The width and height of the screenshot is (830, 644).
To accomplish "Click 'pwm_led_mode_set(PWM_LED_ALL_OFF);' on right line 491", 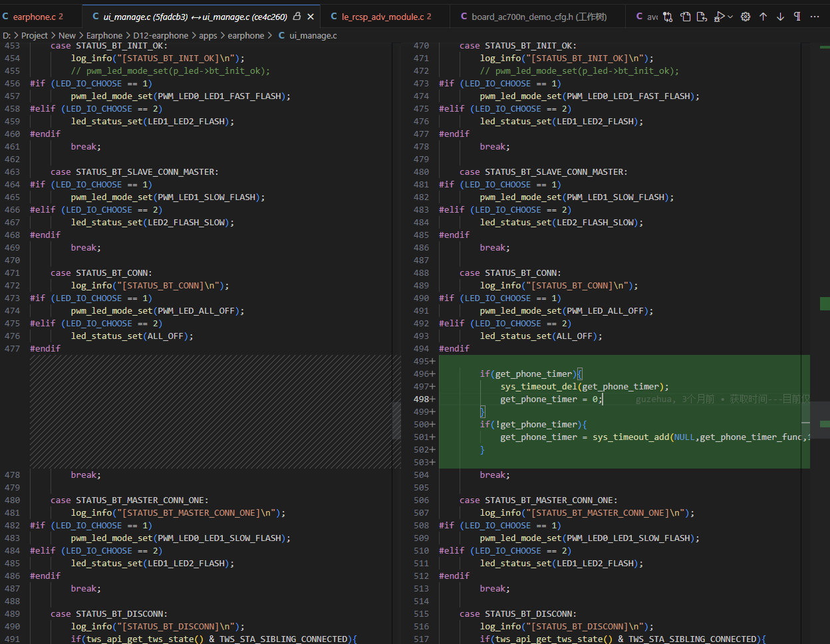I will pyautogui.click(x=567, y=311).
